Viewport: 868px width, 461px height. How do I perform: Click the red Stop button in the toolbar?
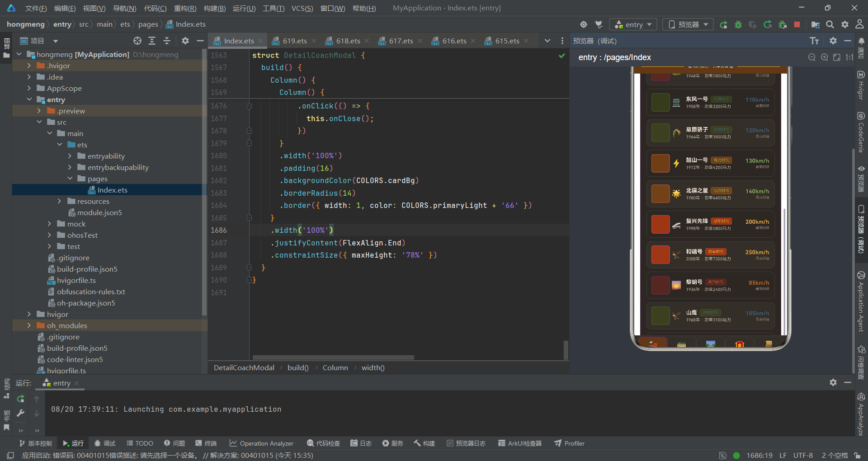[797, 24]
